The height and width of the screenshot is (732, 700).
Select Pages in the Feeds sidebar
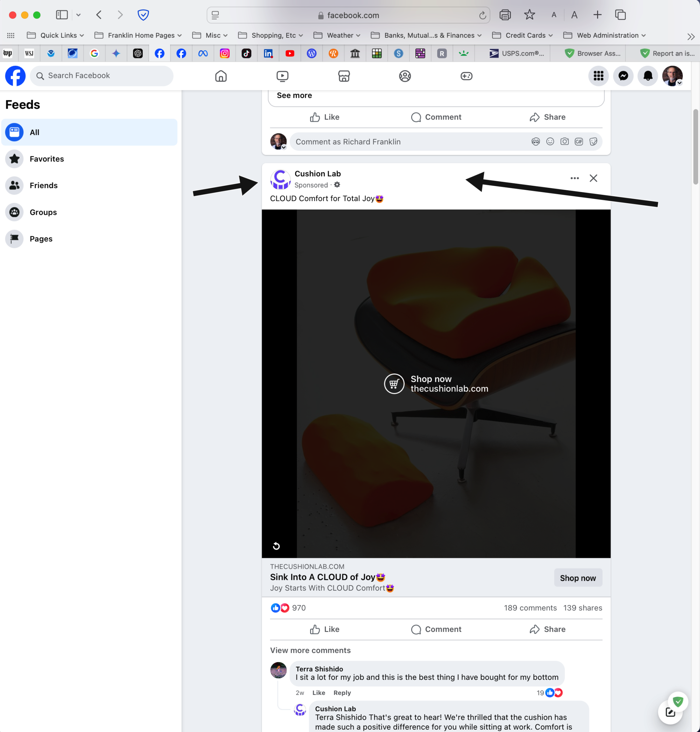(x=41, y=239)
